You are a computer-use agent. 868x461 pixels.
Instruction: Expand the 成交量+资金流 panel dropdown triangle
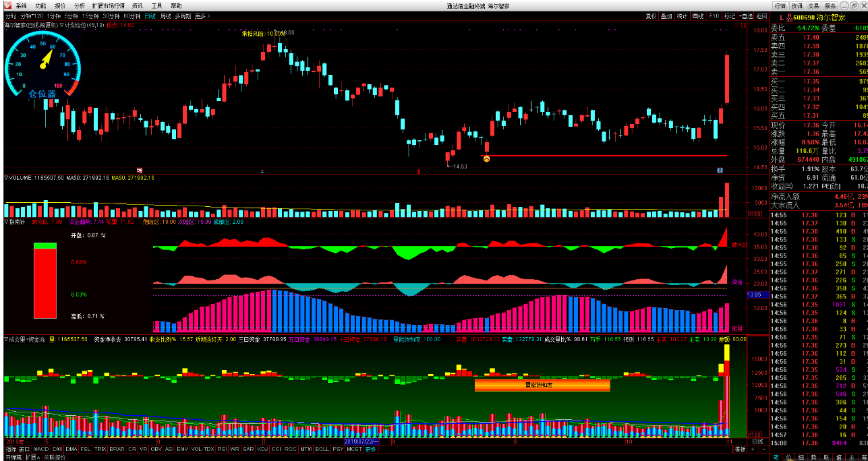point(6,339)
